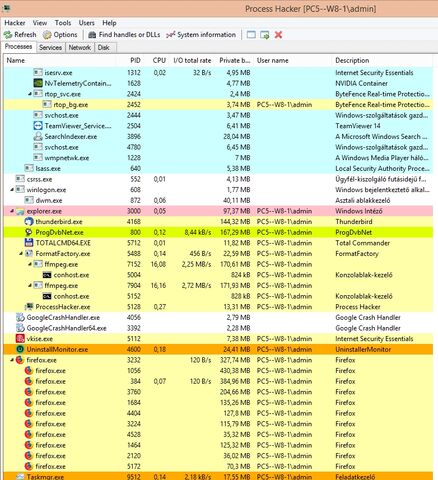Select the rtop_bg.exe process row
Image resolution: width=438 pixels, height=480 pixels.
[218, 105]
